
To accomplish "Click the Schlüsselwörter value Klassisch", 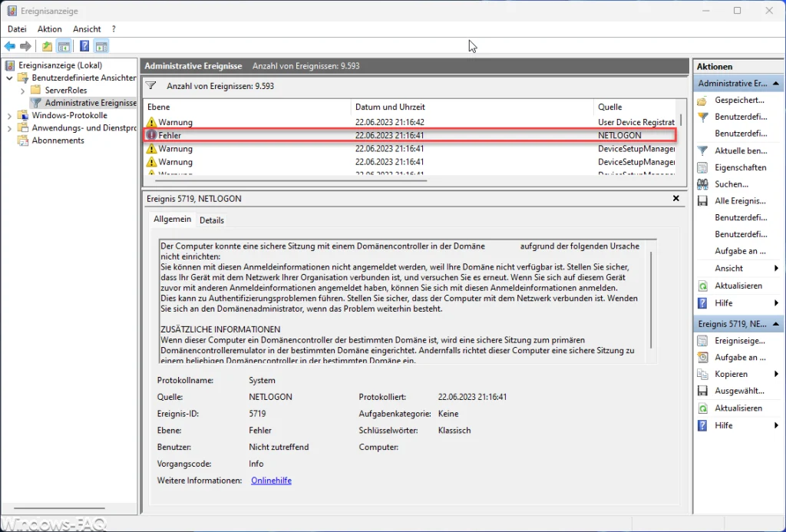I will point(454,430).
